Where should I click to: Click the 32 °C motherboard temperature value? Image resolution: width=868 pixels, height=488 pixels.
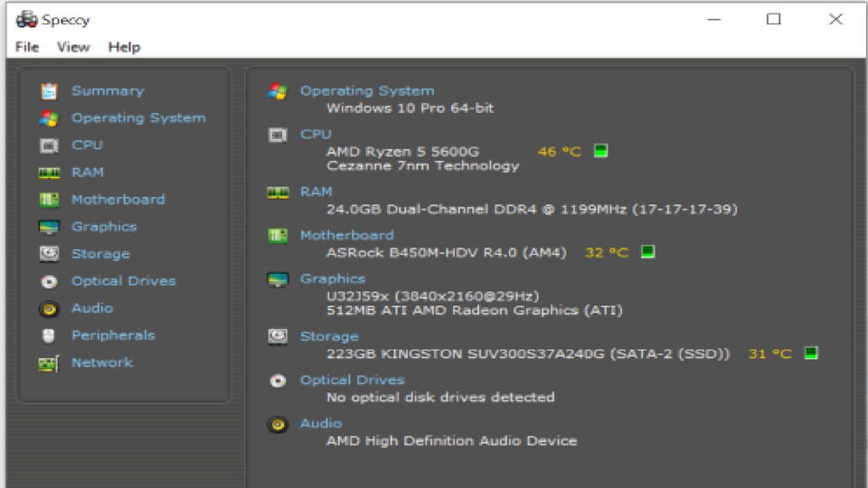[x=607, y=252]
